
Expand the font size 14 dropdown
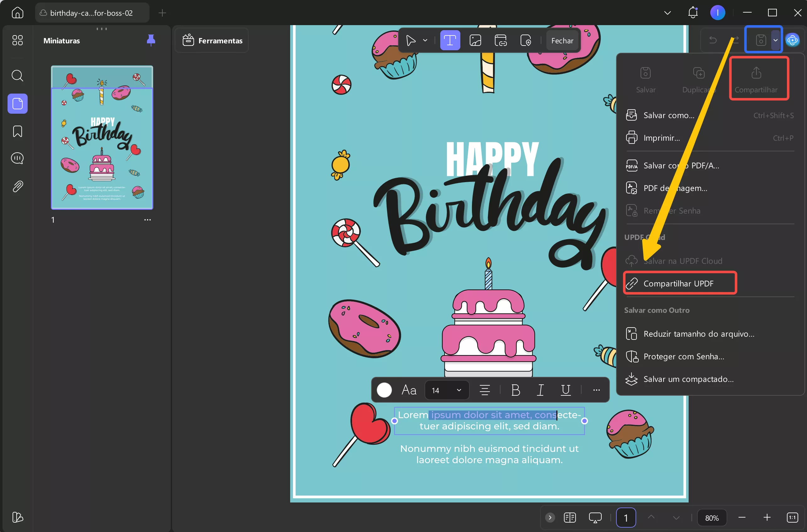point(459,390)
